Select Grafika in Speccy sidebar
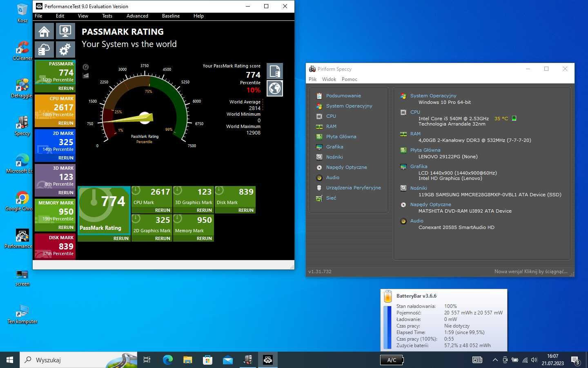 (334, 147)
